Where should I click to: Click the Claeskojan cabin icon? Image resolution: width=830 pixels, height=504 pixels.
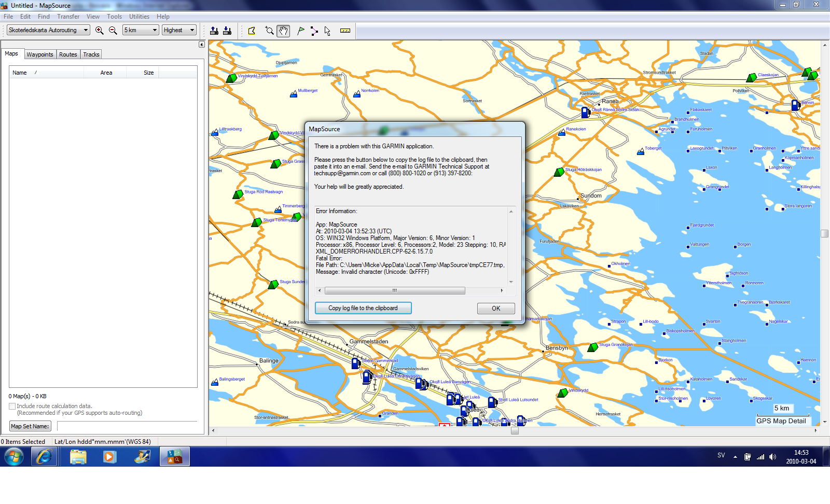pos(752,77)
